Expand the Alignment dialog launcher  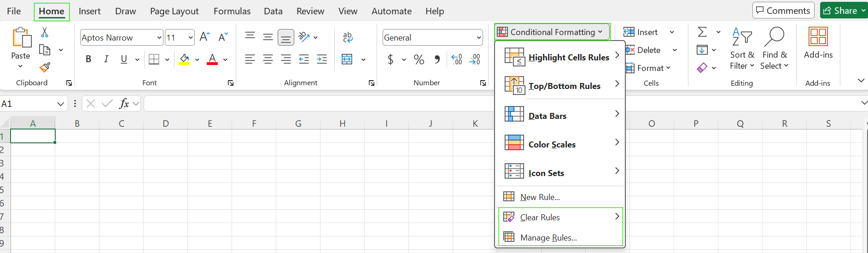pyautogui.click(x=372, y=83)
